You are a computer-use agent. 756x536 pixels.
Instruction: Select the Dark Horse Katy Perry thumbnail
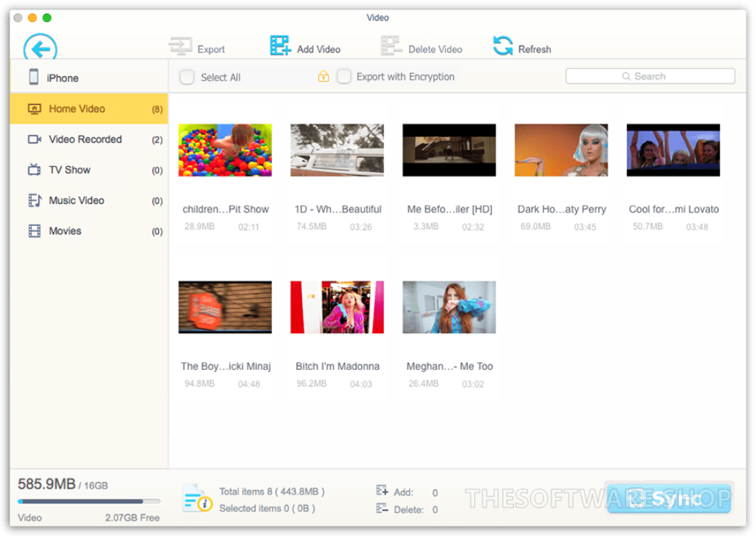coord(561,150)
